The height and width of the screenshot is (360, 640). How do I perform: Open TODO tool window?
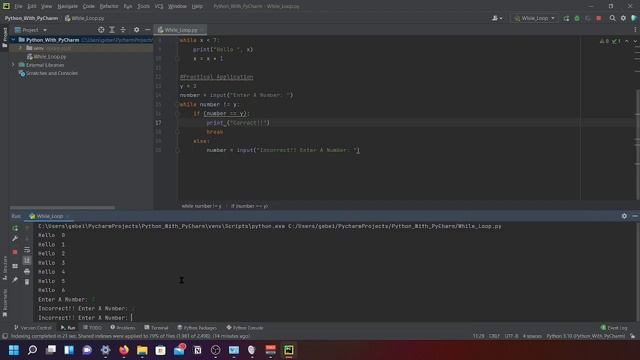[x=92, y=328]
